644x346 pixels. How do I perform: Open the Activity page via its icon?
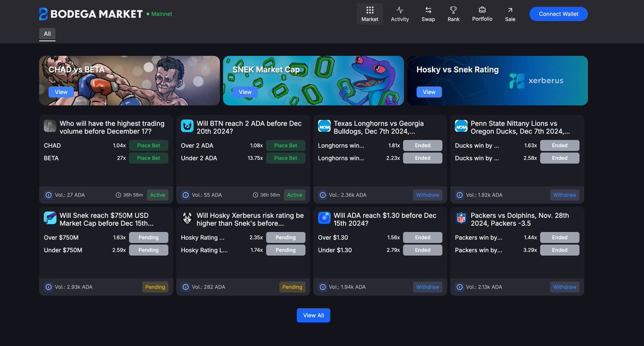pyautogui.click(x=399, y=11)
